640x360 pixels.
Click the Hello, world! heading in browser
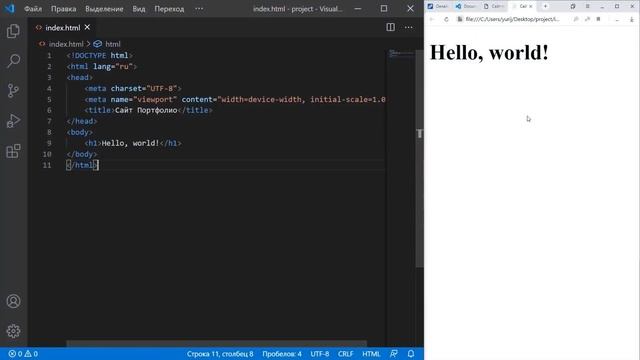[489, 52]
